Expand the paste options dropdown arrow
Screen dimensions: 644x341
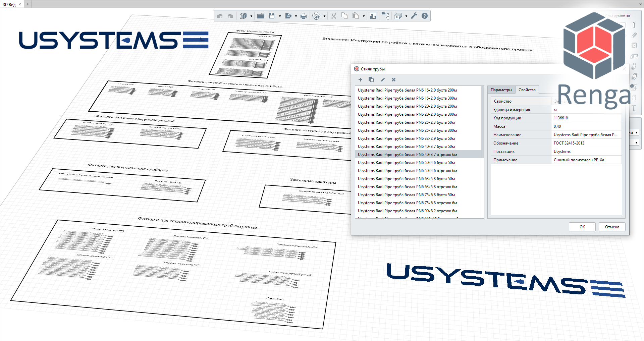click(364, 16)
